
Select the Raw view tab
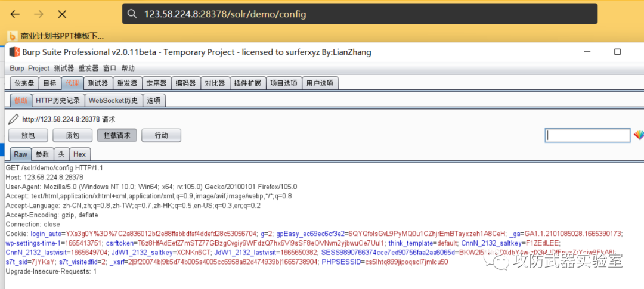coord(20,154)
